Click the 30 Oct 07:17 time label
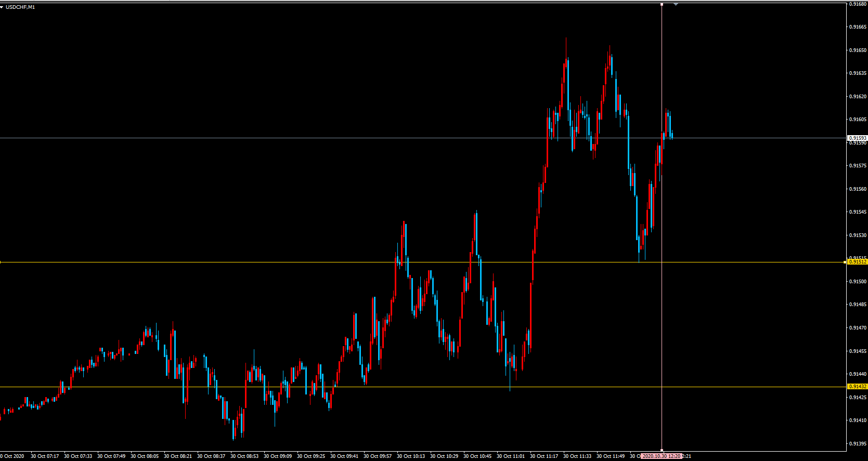Screen dimensions: 868x461 45,456
